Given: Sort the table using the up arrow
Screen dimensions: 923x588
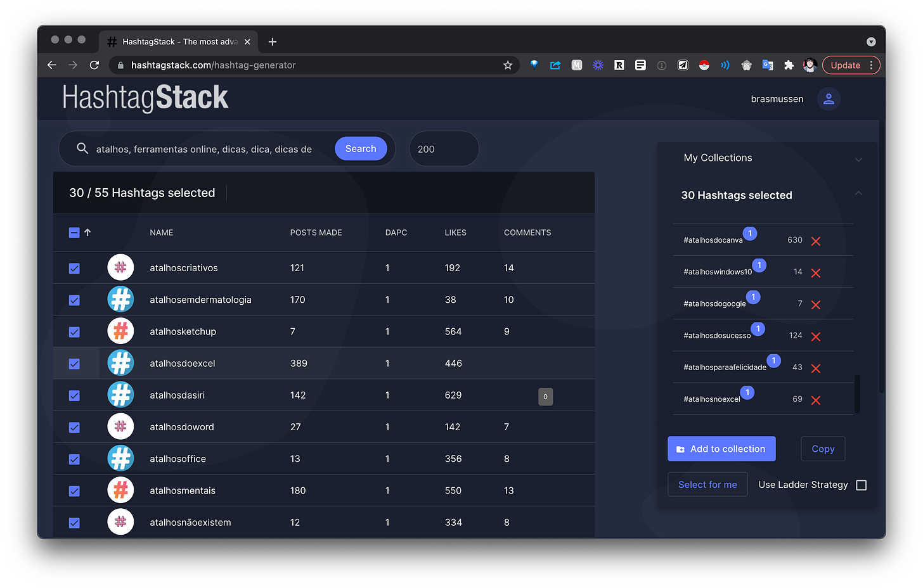Looking at the screenshot, I should pyautogui.click(x=87, y=233).
